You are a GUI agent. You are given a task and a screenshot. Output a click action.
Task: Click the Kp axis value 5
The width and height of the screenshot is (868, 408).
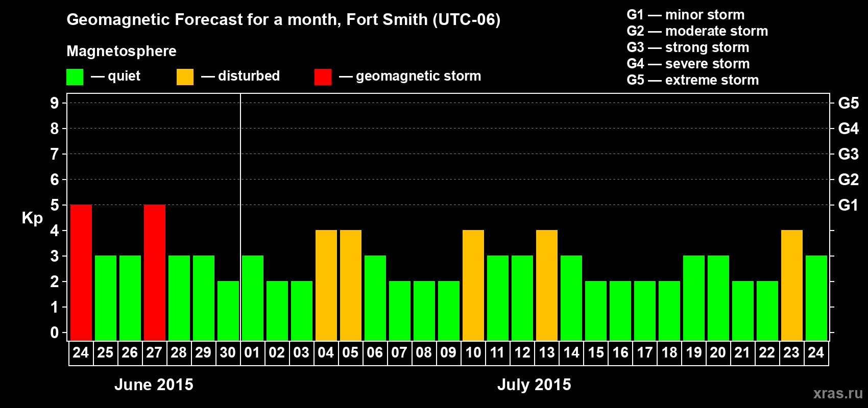click(x=55, y=205)
